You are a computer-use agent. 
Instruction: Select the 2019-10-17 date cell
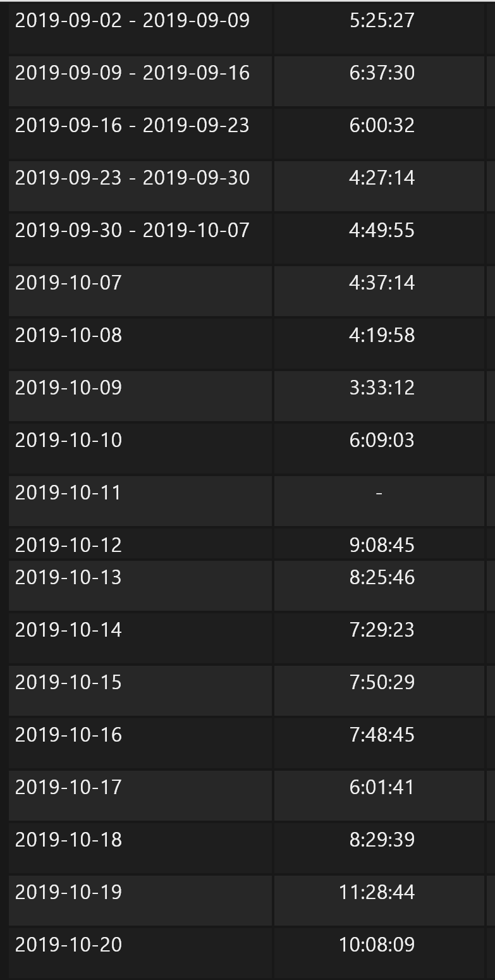pos(68,787)
